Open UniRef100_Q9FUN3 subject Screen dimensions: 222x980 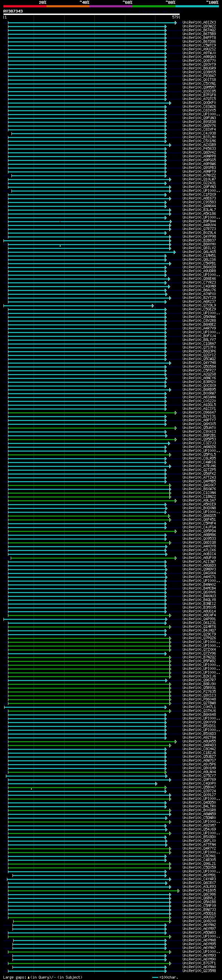click(x=199, y=118)
